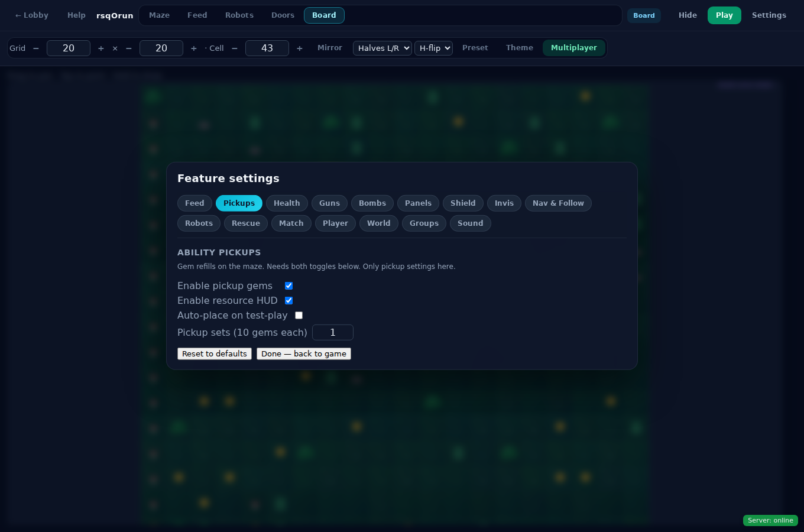
Task: Select the Rescue settings tab
Action: click(x=246, y=223)
